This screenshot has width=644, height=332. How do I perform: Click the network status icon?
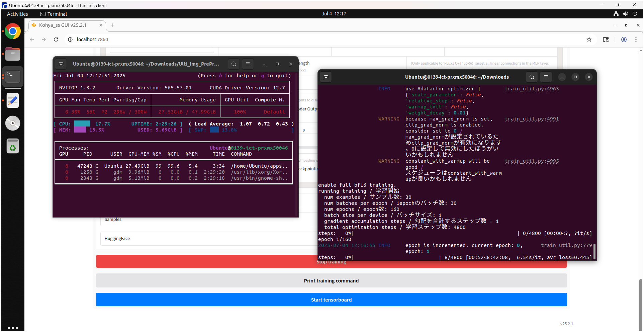616,14
